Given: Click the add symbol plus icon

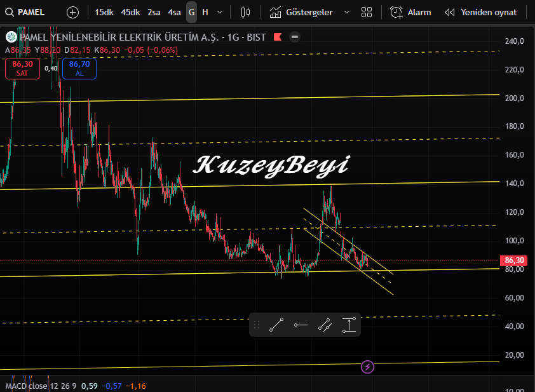Looking at the screenshot, I should (x=72, y=13).
